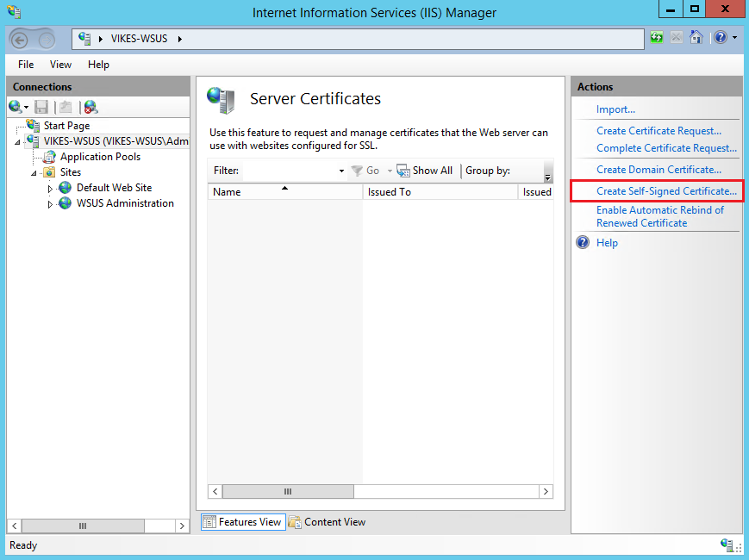Click the IIS status icon in the bottom-right corner
This screenshot has width=749, height=560.
727,544
